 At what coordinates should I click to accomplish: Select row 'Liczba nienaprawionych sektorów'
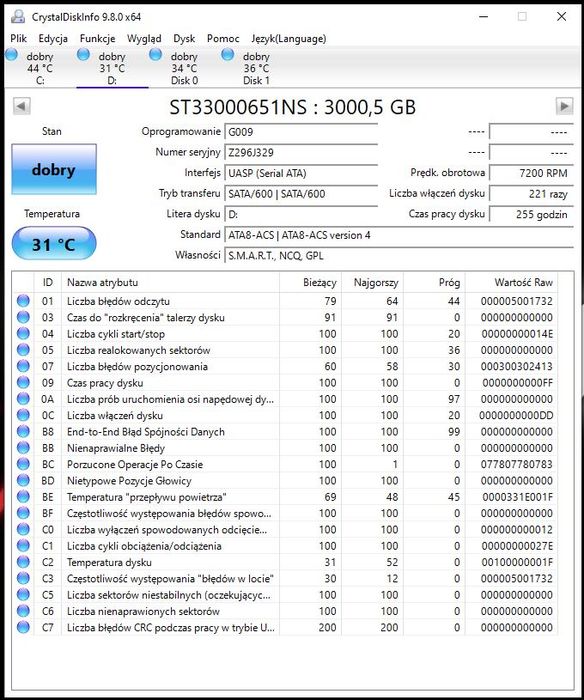[x=285, y=611]
